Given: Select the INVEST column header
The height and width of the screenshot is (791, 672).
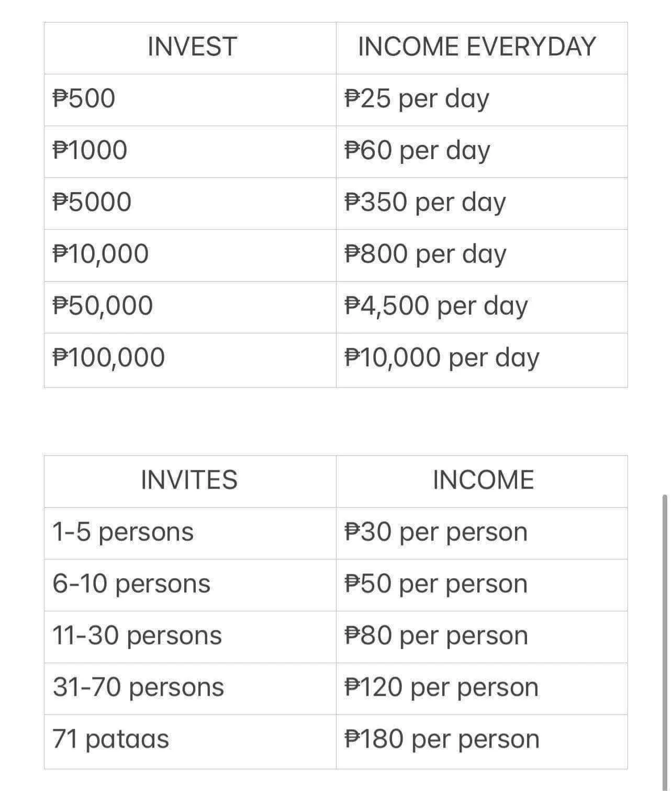Looking at the screenshot, I should [190, 48].
